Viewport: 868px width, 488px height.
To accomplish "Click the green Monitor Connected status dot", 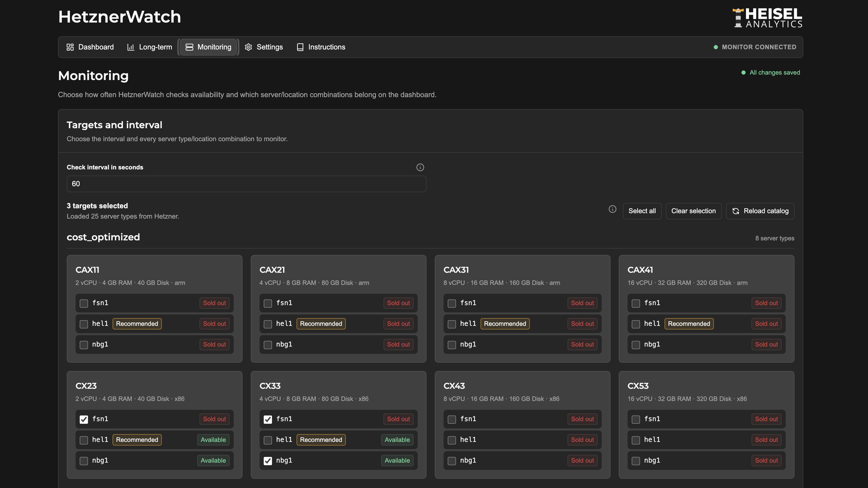I will pos(716,47).
